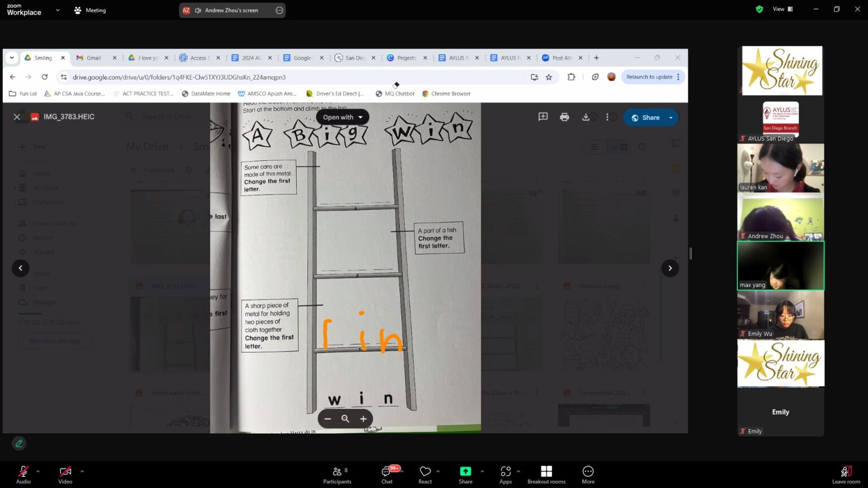Click the print icon in Drive preview
The height and width of the screenshot is (488, 868).
(x=565, y=117)
